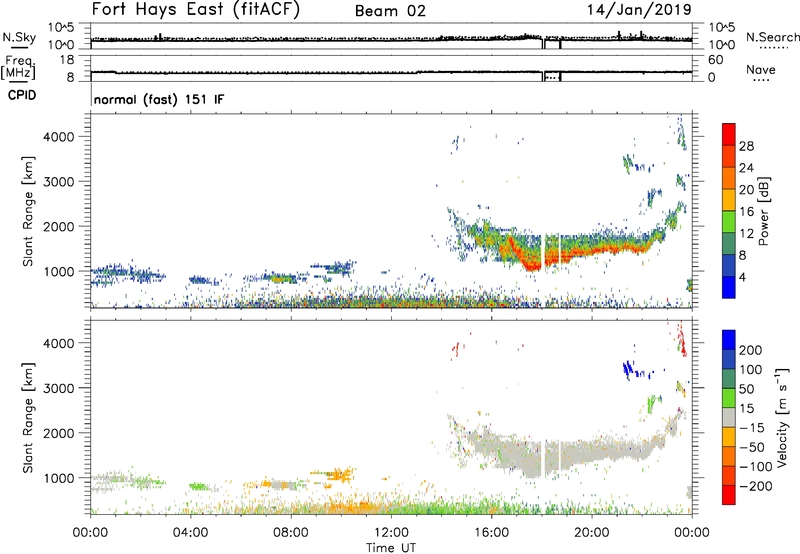The image size is (800, 554).
Task: Click the '28' Power colorbar value
Action: coord(746,146)
